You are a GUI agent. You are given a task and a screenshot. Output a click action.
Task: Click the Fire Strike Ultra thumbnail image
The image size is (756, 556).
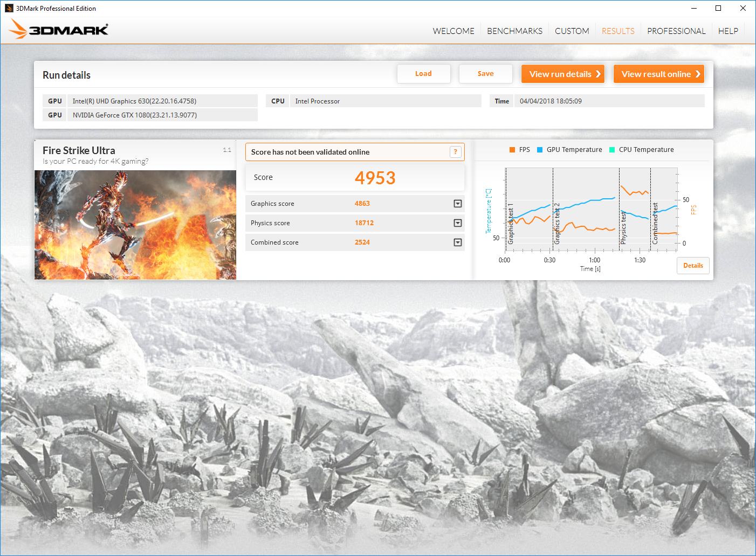click(x=135, y=225)
